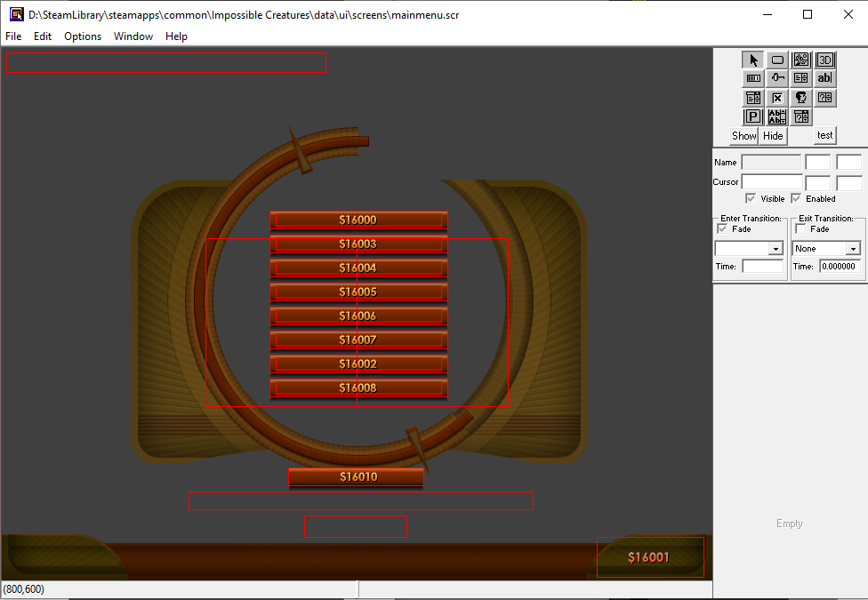The width and height of the screenshot is (868, 600).
Task: Select the $16002 menu button
Action: (x=358, y=364)
